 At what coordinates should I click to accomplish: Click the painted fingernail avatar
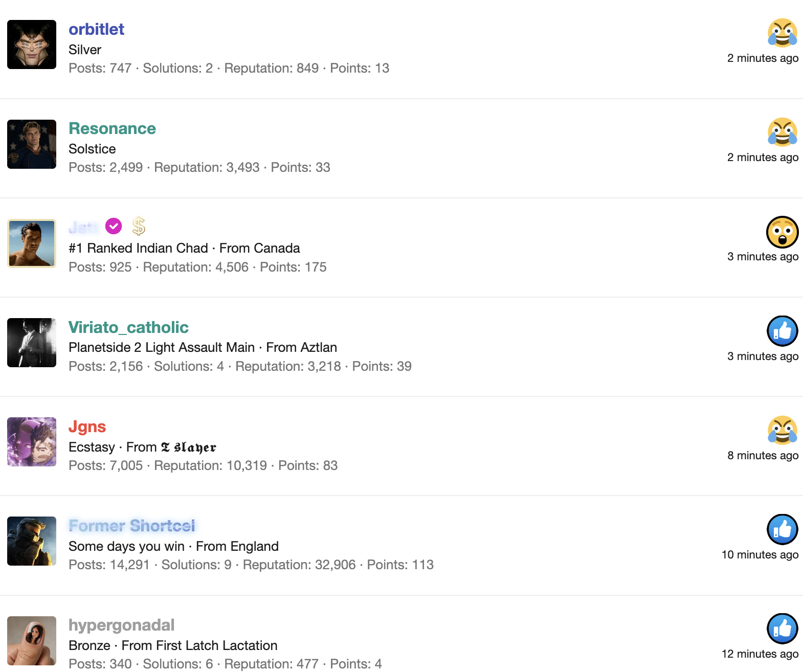pos(32,641)
